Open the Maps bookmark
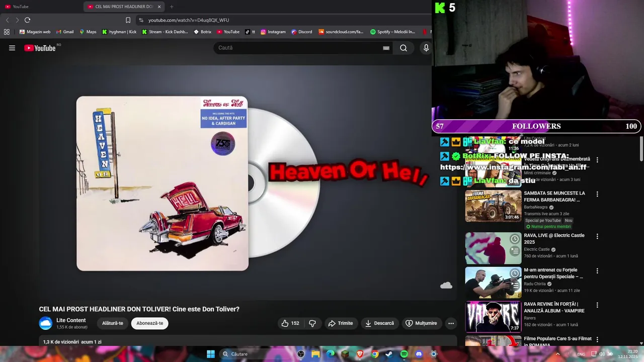Viewport: 644px width, 362px height. [x=88, y=32]
